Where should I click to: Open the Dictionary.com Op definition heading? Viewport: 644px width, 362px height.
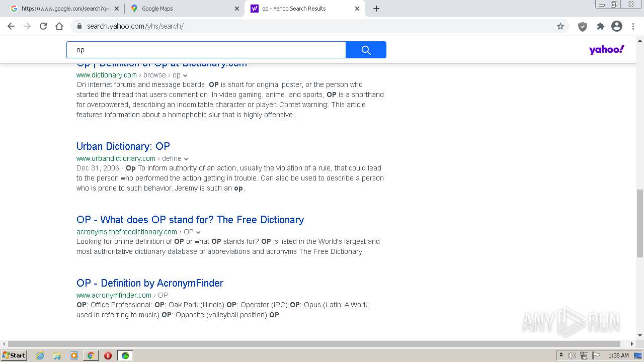click(x=162, y=64)
